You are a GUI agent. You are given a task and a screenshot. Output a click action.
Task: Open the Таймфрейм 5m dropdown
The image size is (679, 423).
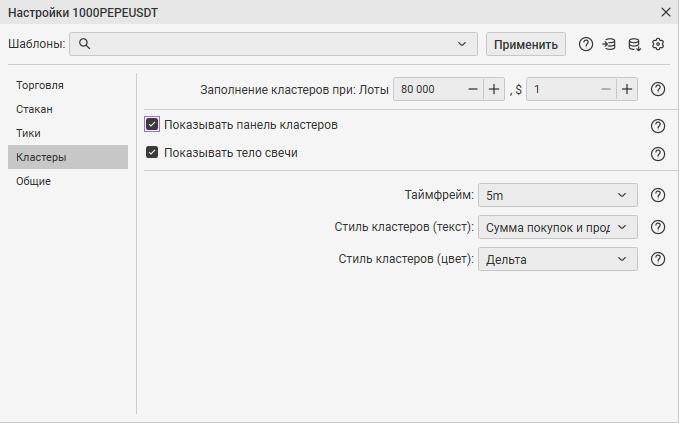click(x=557, y=195)
